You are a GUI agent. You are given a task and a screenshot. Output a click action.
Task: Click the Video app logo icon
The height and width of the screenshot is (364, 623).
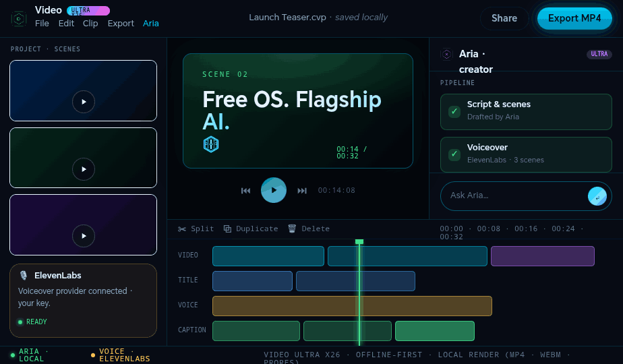click(19, 18)
